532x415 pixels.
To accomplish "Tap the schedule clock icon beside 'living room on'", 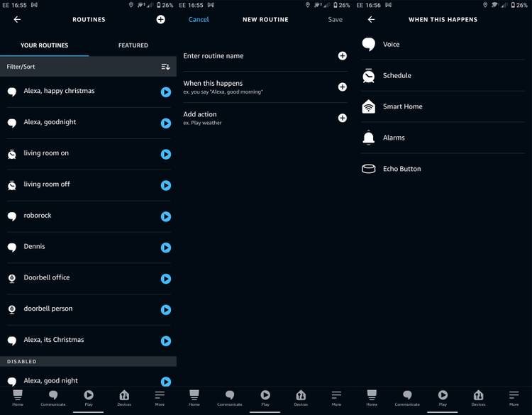I will [12, 154].
